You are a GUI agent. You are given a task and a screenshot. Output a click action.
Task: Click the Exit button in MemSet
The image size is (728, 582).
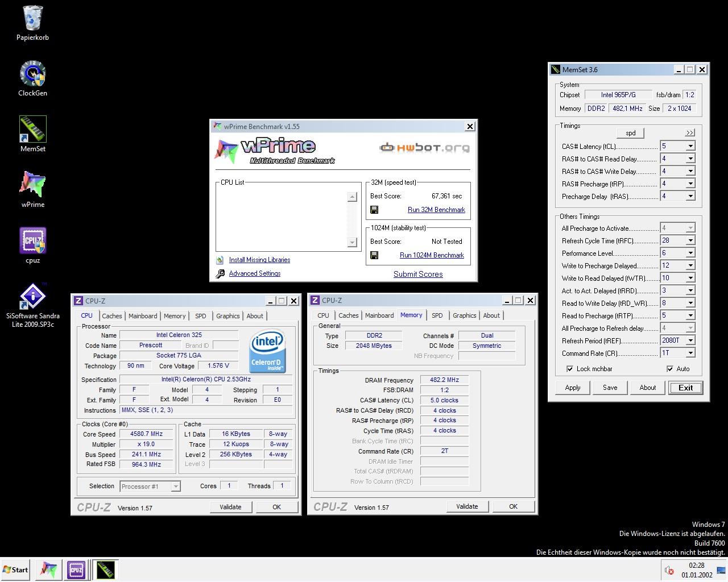pos(685,388)
